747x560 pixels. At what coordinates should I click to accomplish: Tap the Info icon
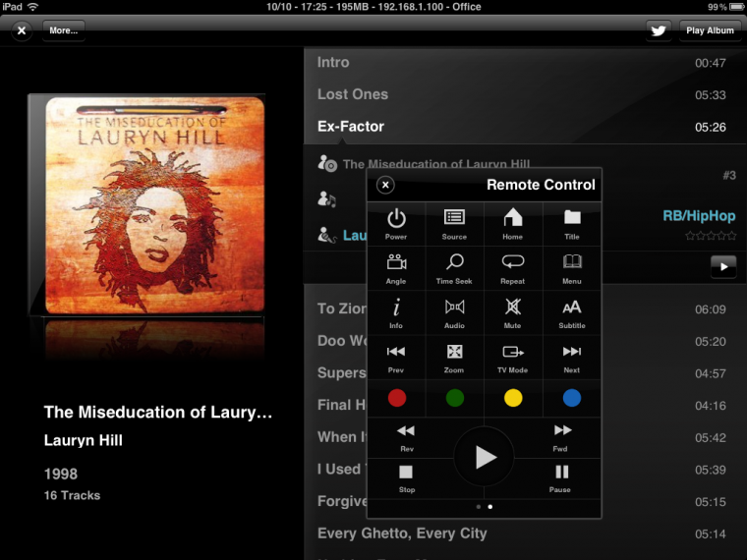coord(396,311)
